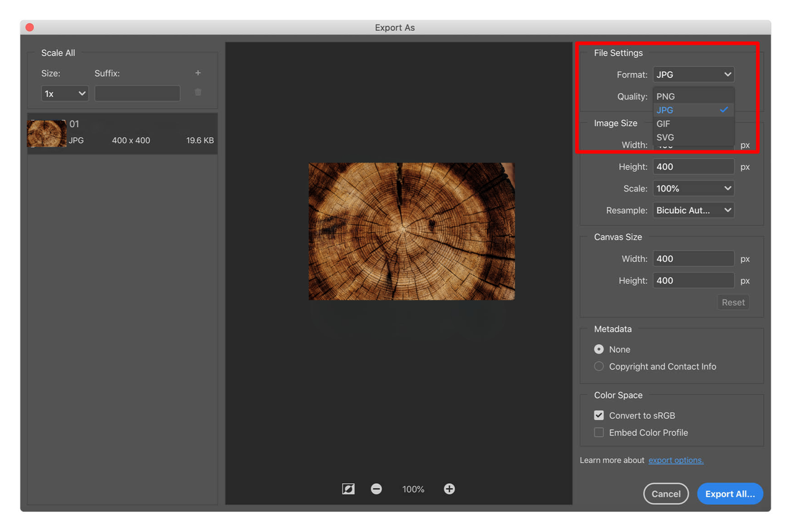Open the Size dropdown under Scale All

click(64, 93)
